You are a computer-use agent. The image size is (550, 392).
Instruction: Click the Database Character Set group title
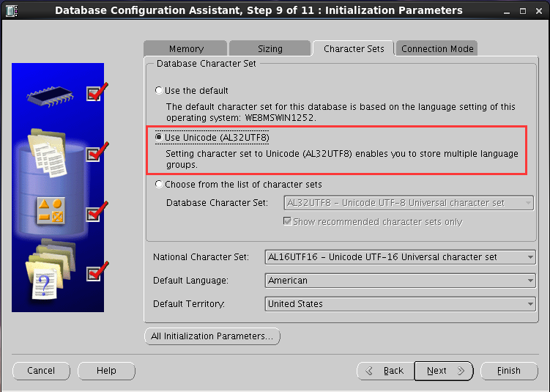(207, 64)
